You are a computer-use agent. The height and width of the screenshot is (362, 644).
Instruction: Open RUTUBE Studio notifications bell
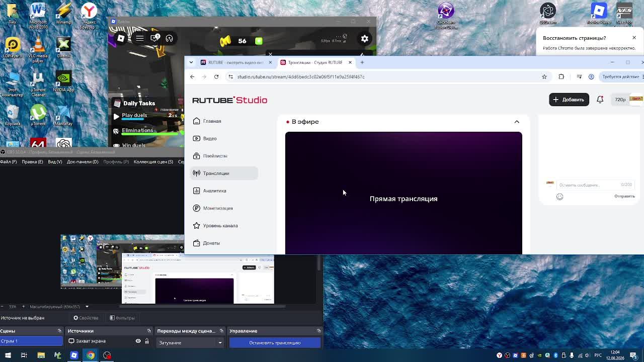[600, 100]
